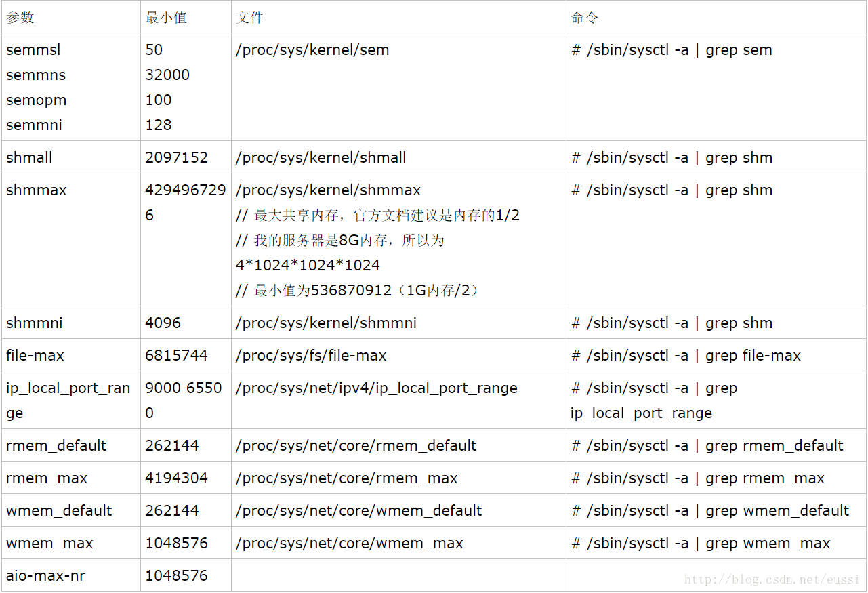The height and width of the screenshot is (593, 868).
Task: Click the /proc/sys/kernel/shmmni path
Action: [x=327, y=323]
